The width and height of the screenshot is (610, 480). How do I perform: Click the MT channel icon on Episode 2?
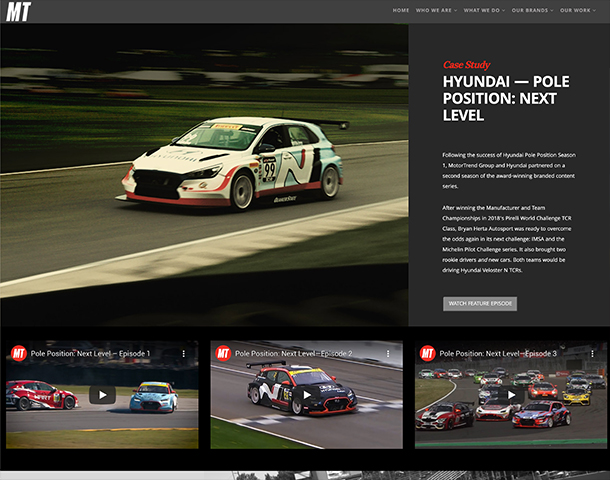pyautogui.click(x=223, y=353)
